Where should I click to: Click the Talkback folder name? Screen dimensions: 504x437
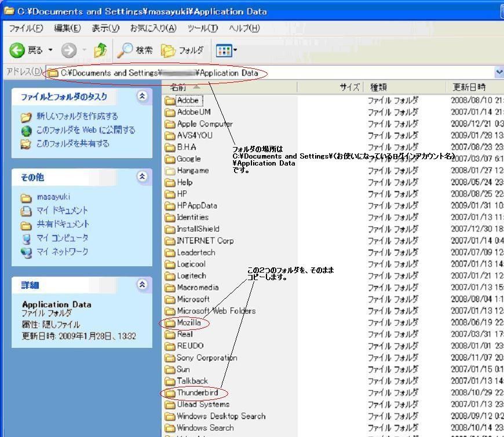pos(192,381)
